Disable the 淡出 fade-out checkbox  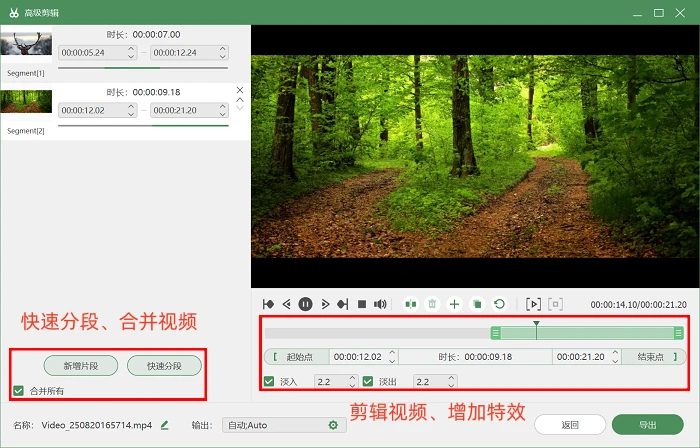(x=368, y=382)
